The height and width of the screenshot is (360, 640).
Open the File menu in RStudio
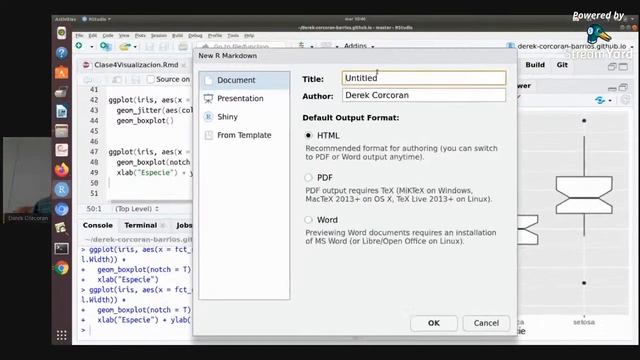click(x=79, y=36)
